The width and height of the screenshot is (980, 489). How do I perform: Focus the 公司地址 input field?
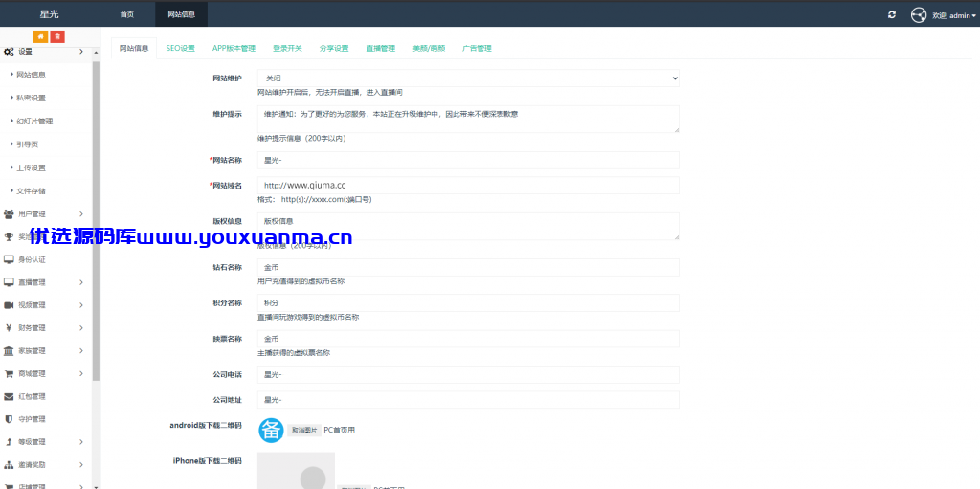[x=469, y=400]
